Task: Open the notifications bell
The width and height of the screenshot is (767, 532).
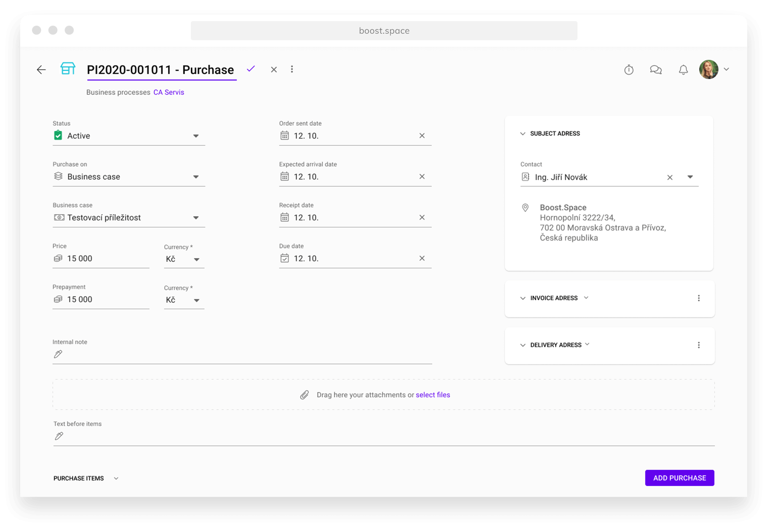Action: [x=683, y=69]
